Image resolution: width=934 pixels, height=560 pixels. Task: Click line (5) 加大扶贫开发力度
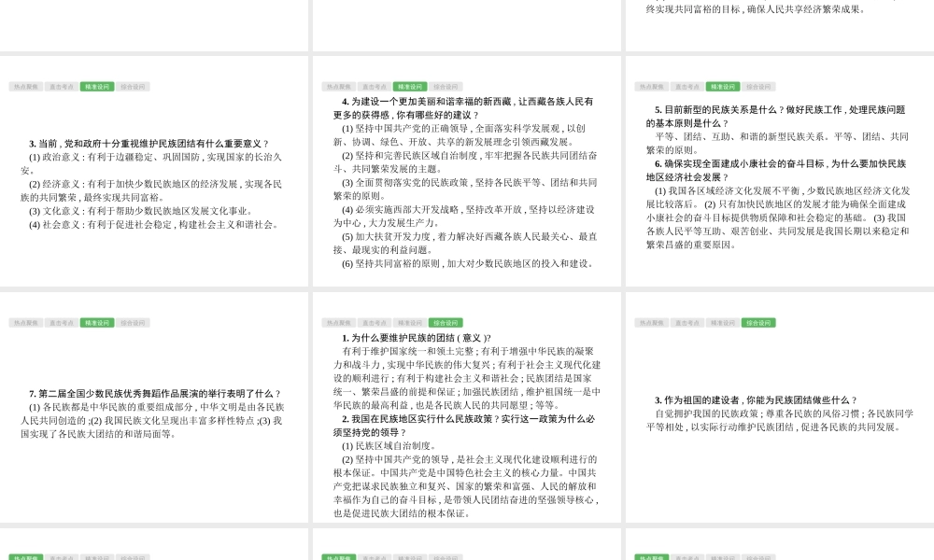click(465, 244)
